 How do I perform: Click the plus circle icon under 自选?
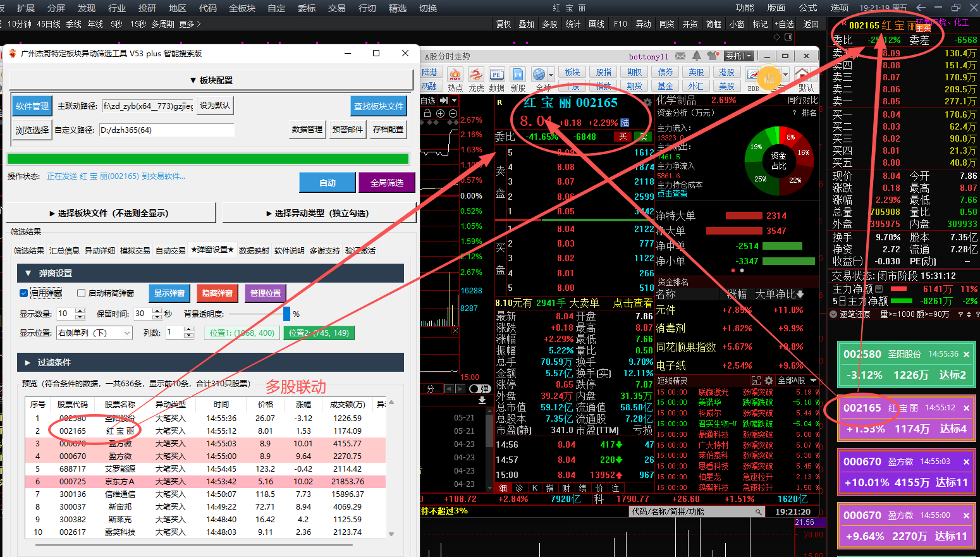pyautogui.click(x=441, y=113)
